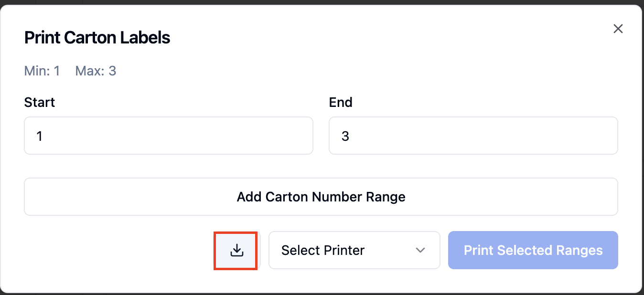Choose a printer from Select Printer
The image size is (644, 295).
click(x=354, y=250)
